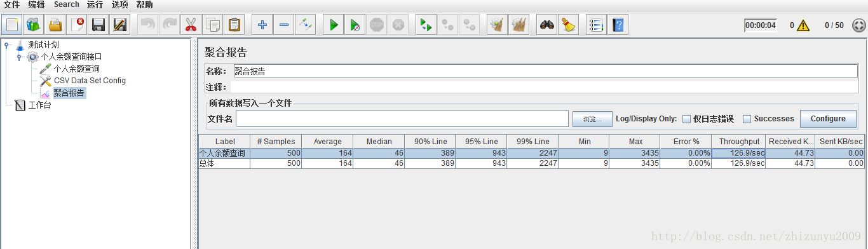868x249 pixels.
Task: Select 测试计划 in the tree
Action: pyautogui.click(x=44, y=44)
